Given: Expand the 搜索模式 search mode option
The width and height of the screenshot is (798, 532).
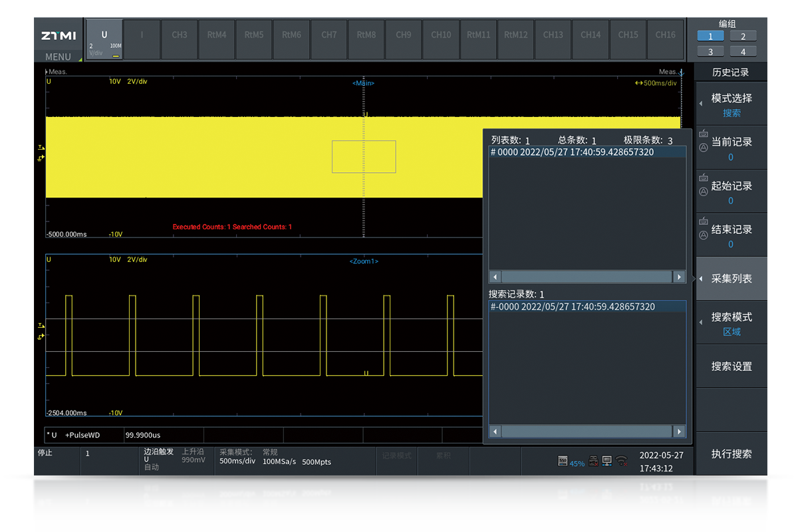Looking at the screenshot, I should [x=731, y=323].
